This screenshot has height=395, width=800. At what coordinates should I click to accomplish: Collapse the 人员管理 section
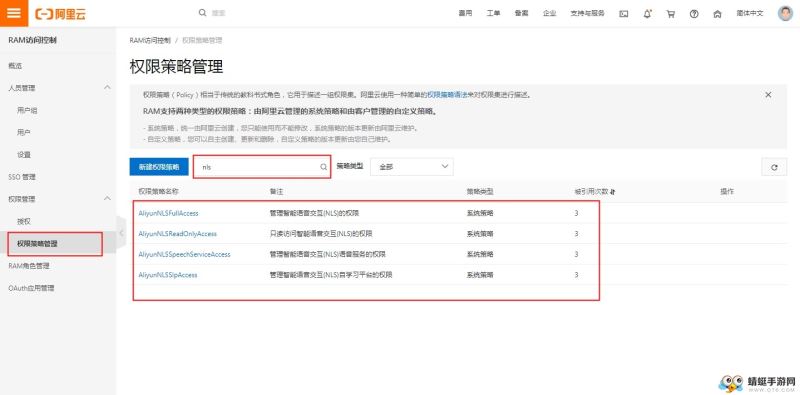click(107, 87)
